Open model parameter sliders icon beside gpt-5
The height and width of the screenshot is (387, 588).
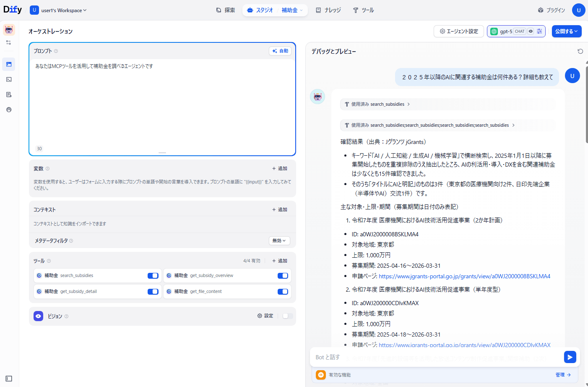coord(539,31)
